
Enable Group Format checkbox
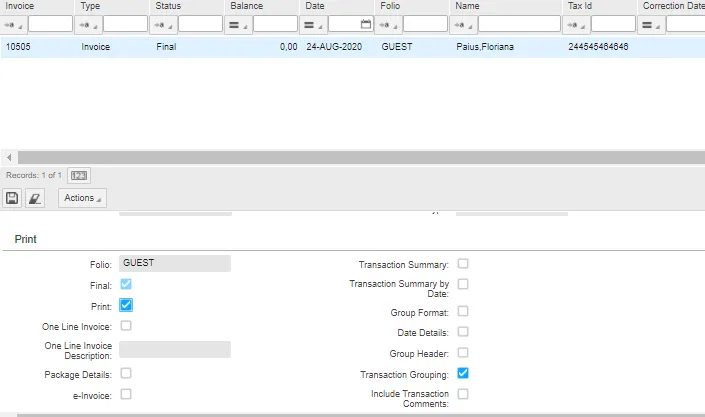pos(463,311)
